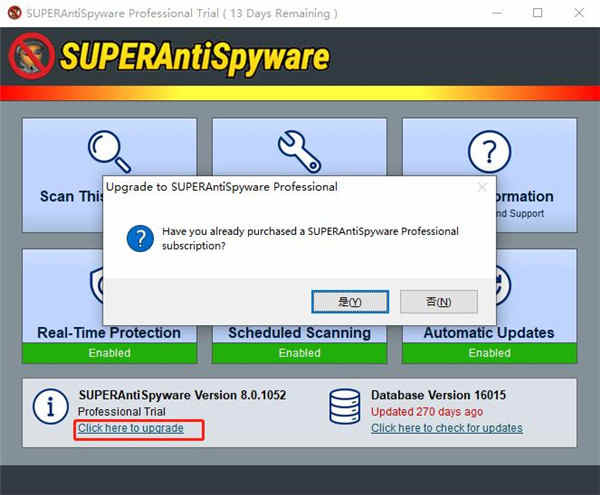The width and height of the screenshot is (600, 495).
Task: Click the refresh icon on Automatic Updates
Action: point(504,285)
